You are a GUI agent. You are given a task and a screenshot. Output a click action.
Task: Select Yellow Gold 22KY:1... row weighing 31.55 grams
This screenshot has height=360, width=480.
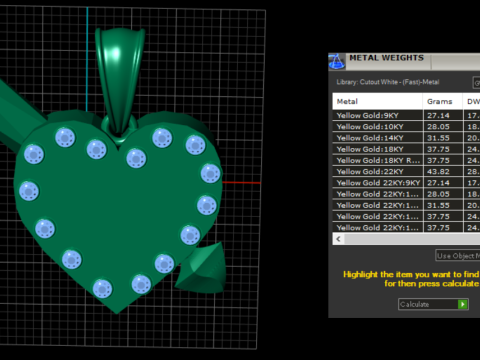406,205
